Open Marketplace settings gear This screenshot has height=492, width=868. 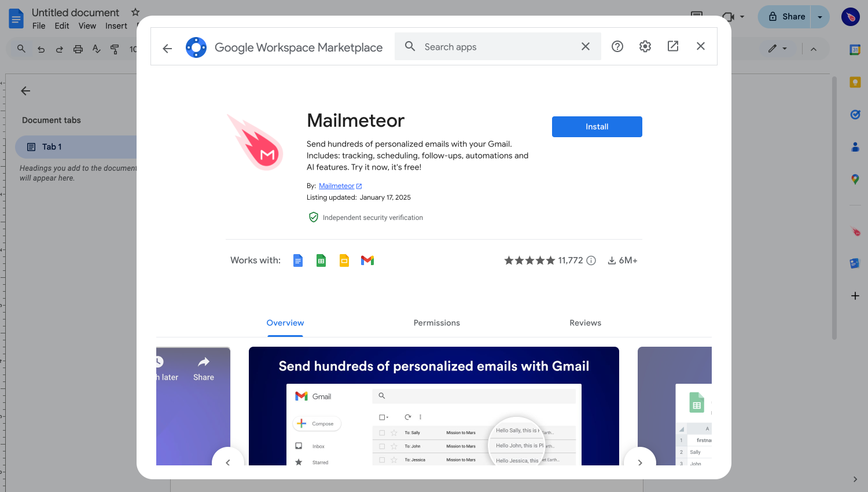click(645, 46)
